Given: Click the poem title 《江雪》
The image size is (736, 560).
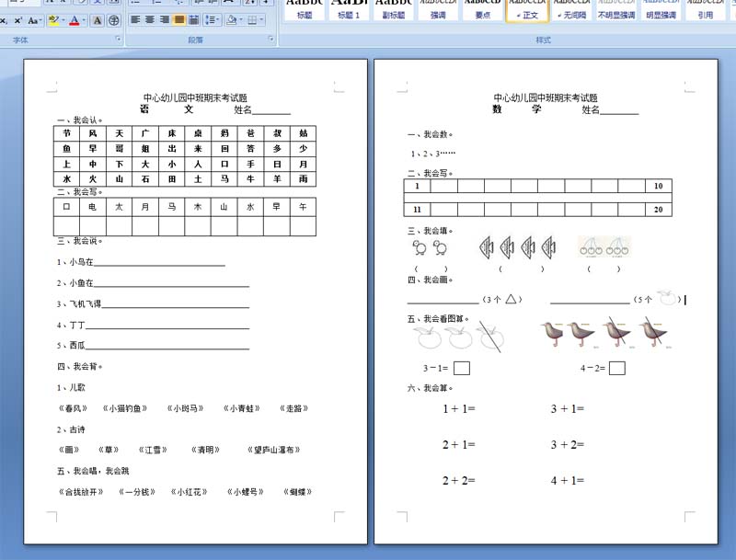Looking at the screenshot, I should 153,450.
